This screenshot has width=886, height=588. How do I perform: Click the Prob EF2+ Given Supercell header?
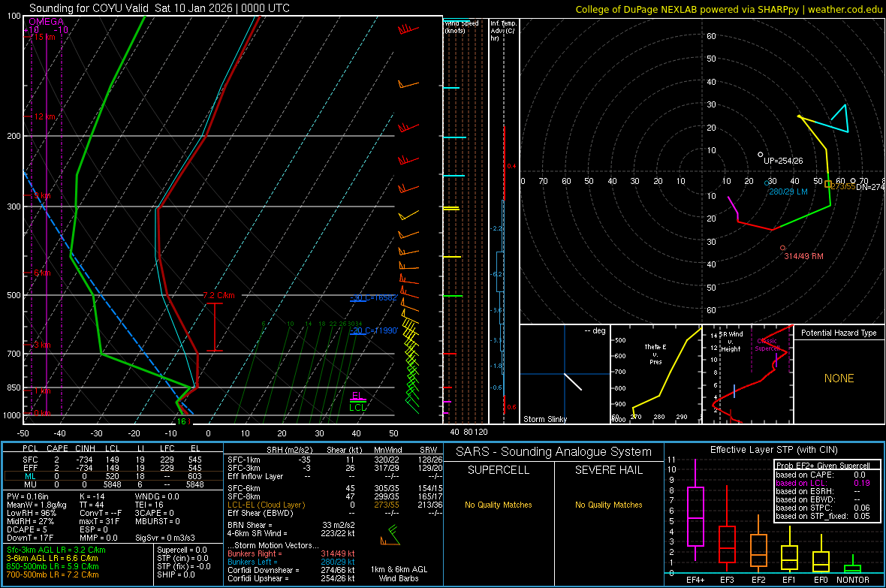823,466
